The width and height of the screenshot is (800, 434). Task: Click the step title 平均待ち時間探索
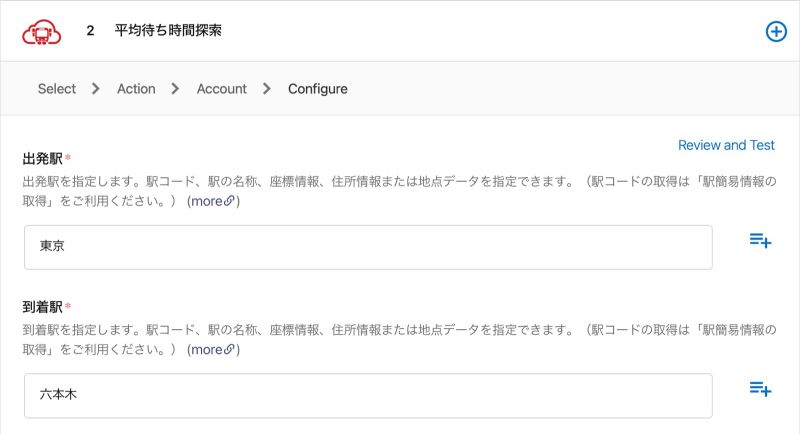pyautogui.click(x=168, y=31)
